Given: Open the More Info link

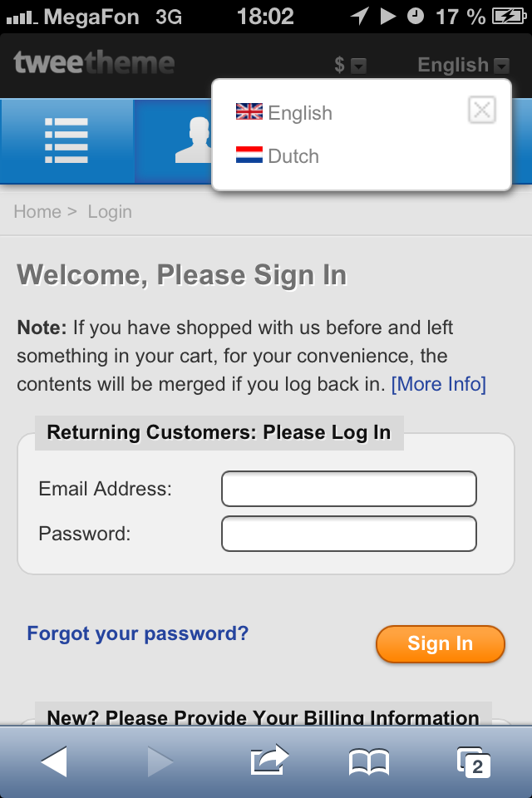Looking at the screenshot, I should [438, 384].
